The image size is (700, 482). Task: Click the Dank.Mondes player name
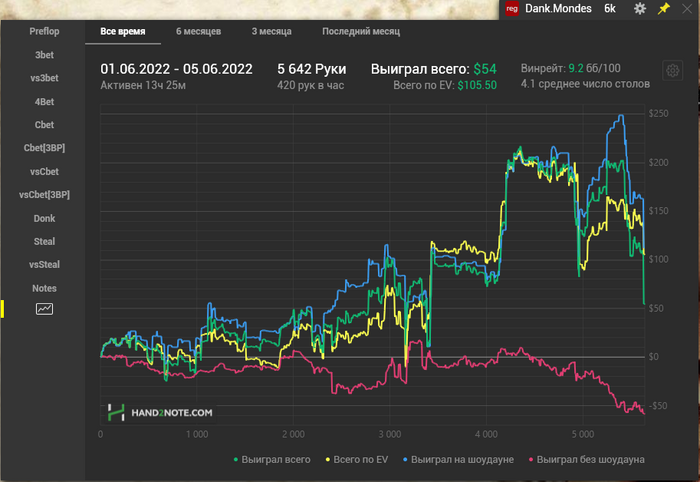(x=560, y=9)
